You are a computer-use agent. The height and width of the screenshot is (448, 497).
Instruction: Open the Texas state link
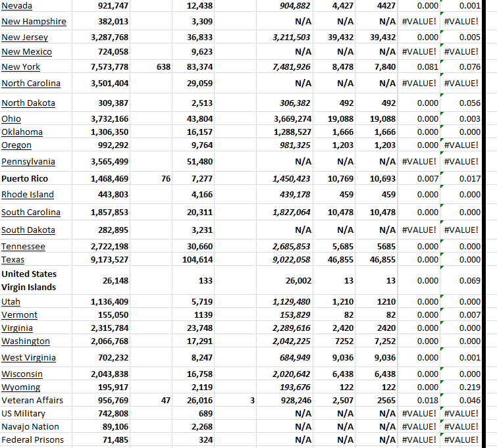point(13,260)
